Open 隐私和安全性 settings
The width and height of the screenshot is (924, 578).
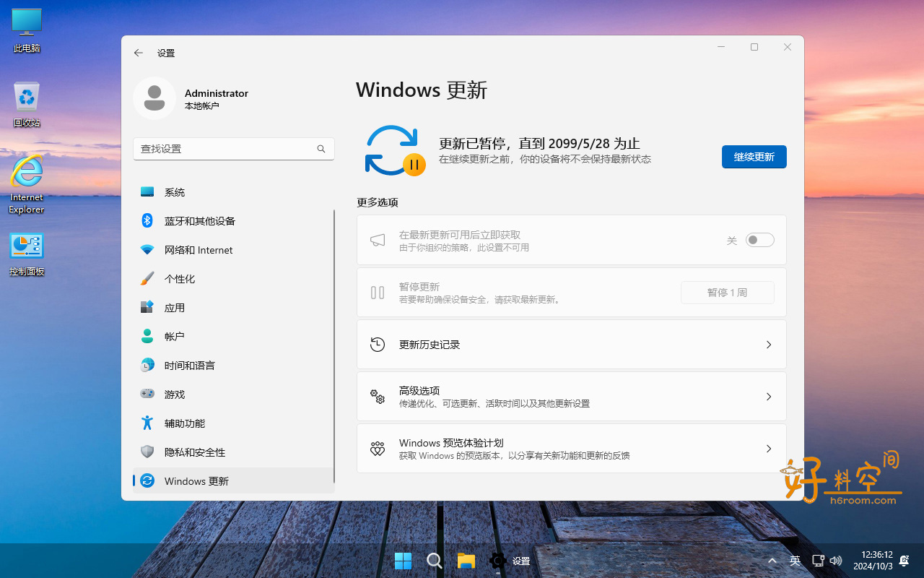click(233, 452)
